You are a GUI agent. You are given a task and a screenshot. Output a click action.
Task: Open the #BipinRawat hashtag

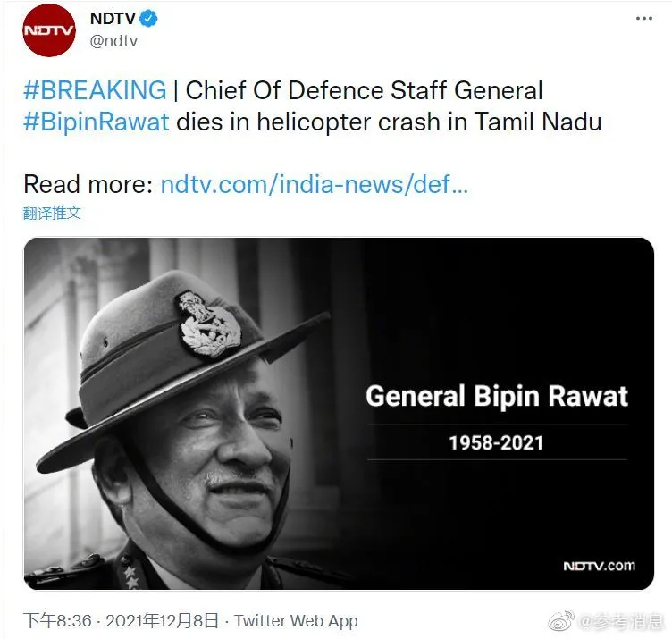click(96, 122)
